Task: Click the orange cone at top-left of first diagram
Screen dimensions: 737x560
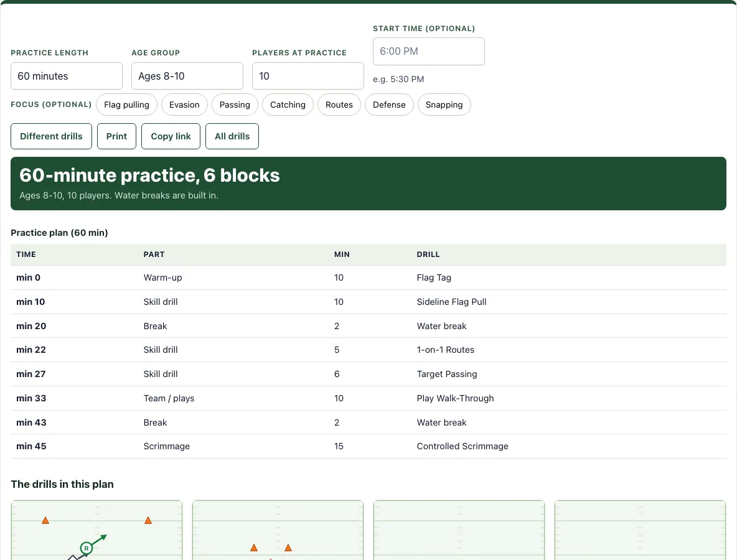Action: tap(45, 521)
